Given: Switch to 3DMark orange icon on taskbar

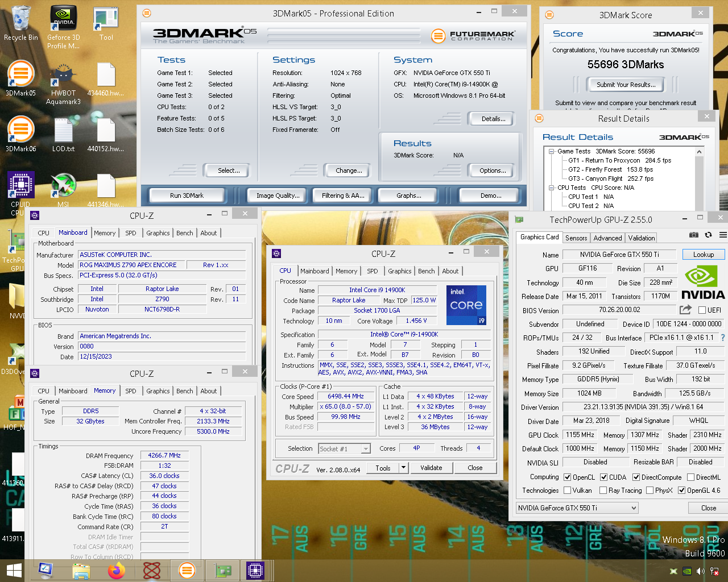Looking at the screenshot, I should point(187,571).
